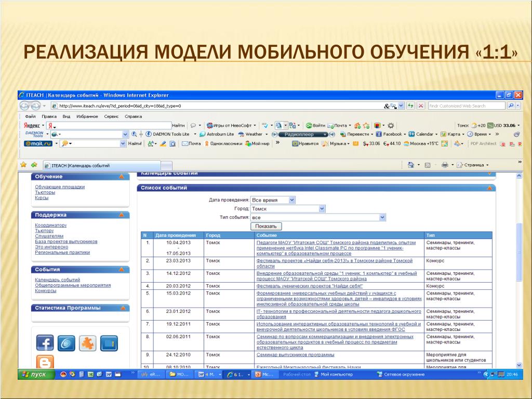The image size is (532, 399).
Task: Collapse the Список событий panel
Action: pyautogui.click(x=489, y=188)
